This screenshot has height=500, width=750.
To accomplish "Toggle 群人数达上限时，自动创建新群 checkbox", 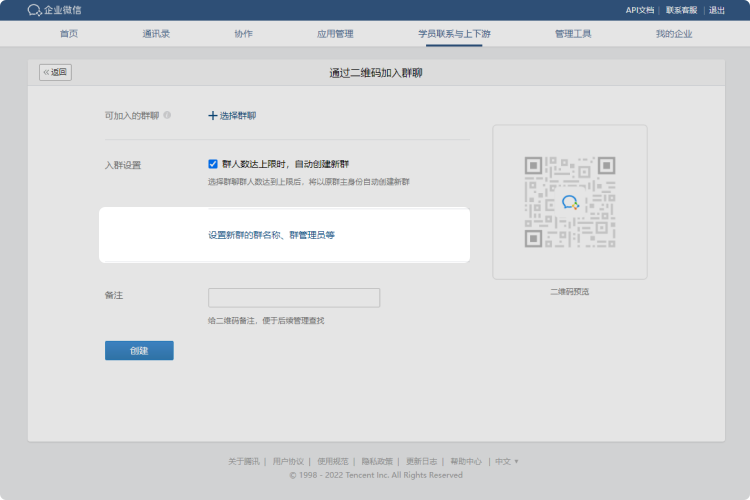I will coord(213,164).
